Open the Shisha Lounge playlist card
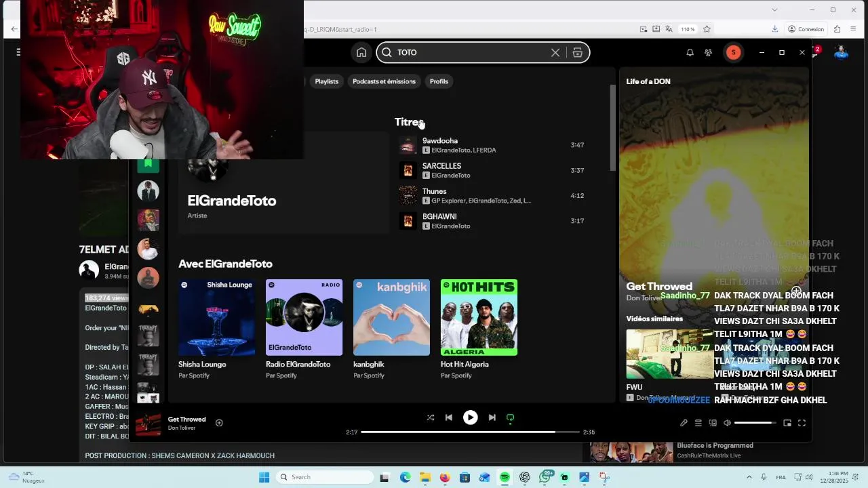 [x=217, y=329]
